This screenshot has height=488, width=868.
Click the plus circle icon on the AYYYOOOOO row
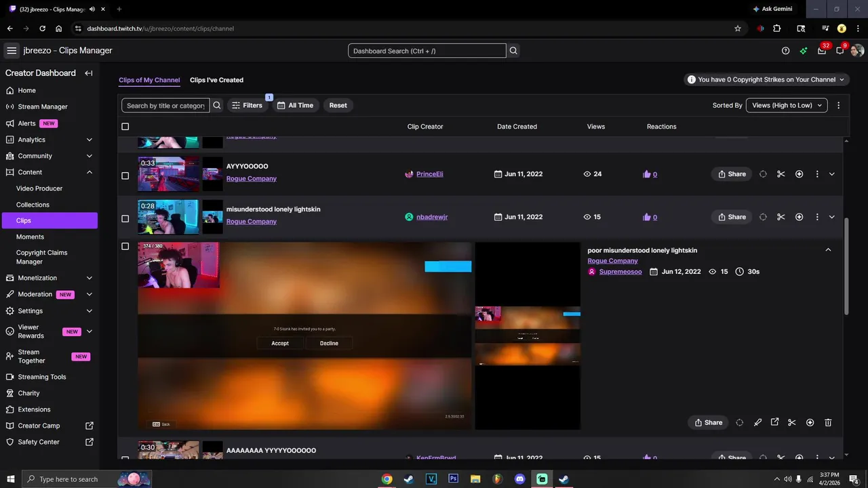click(x=800, y=174)
